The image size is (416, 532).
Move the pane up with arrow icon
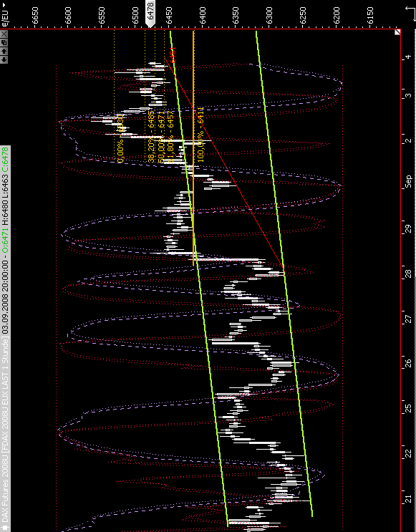[4, 51]
